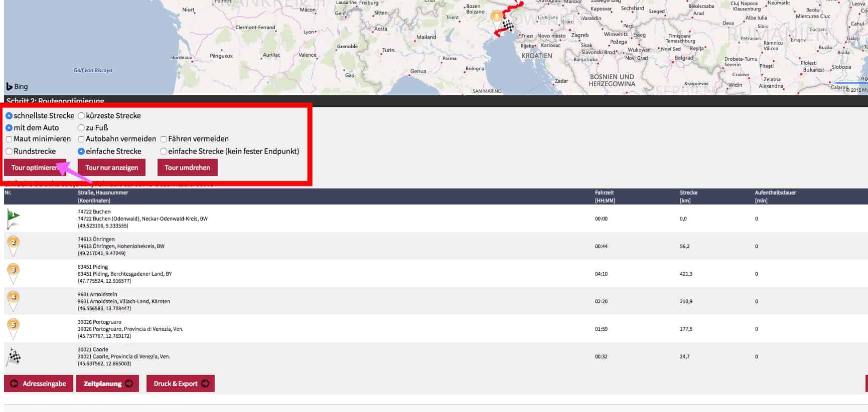
Task: Click the checkered finish flag for Caorle
Action: point(14,356)
